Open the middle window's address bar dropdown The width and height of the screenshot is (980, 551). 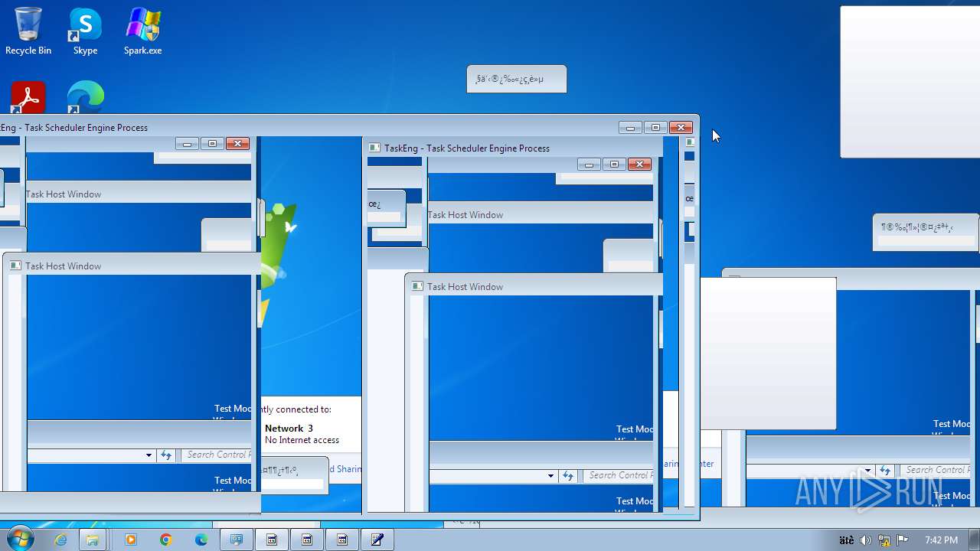[550, 476]
